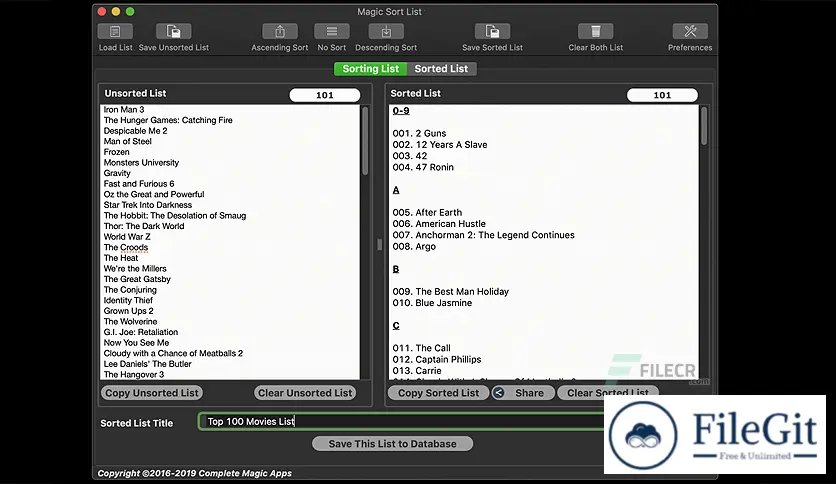Click the Clear Both List trash icon

click(x=596, y=31)
